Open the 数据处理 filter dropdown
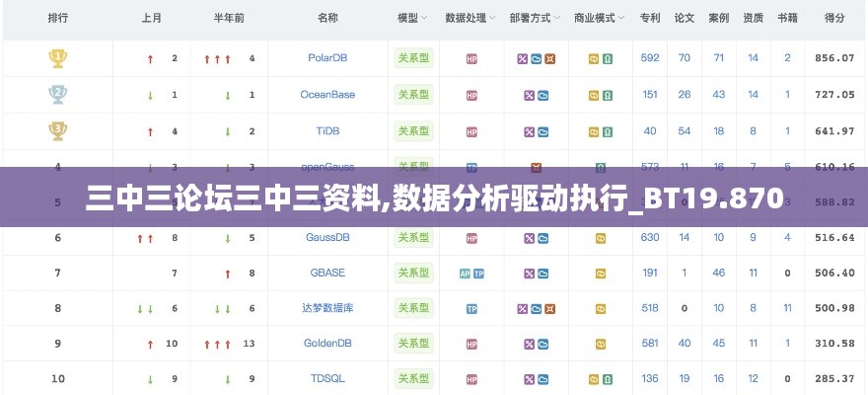Screen dimensions: 868x395 click(x=470, y=19)
